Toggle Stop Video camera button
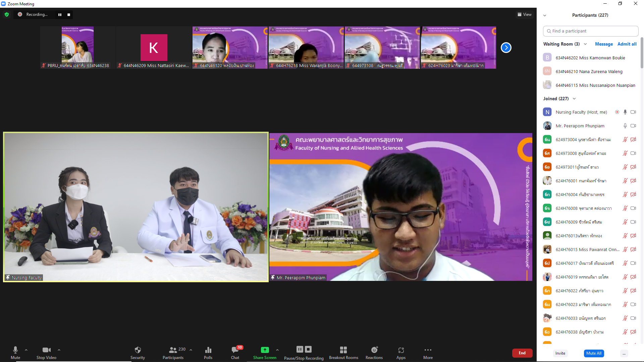The image size is (644, 362). [46, 350]
